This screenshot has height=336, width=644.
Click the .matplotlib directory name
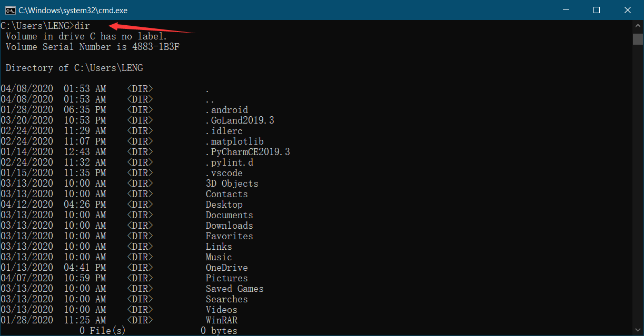(235, 141)
